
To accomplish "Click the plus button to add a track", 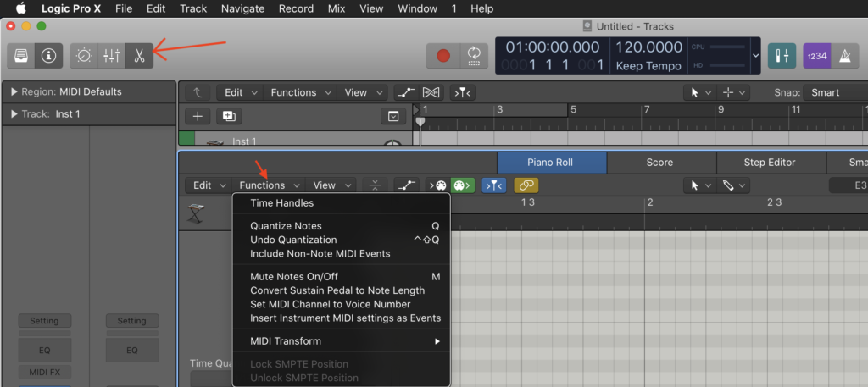I will tap(198, 116).
